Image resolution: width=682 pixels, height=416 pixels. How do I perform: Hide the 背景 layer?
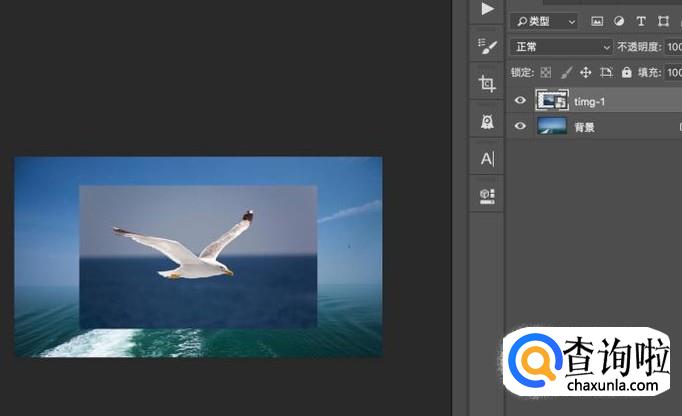pos(520,126)
